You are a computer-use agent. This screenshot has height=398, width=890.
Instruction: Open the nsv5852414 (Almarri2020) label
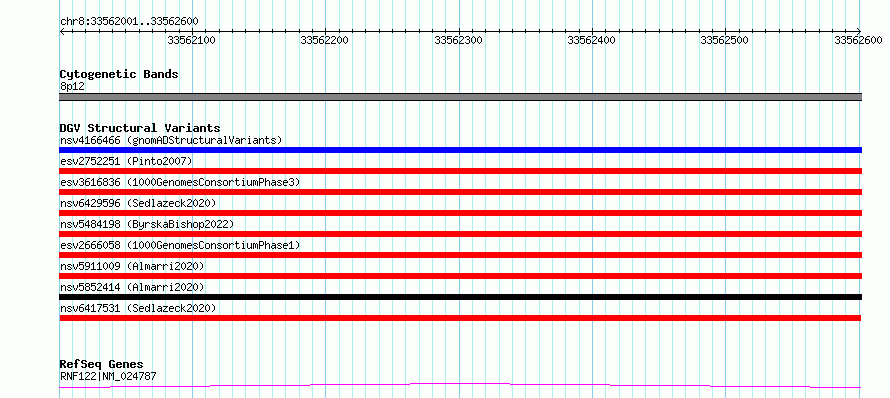(132, 287)
